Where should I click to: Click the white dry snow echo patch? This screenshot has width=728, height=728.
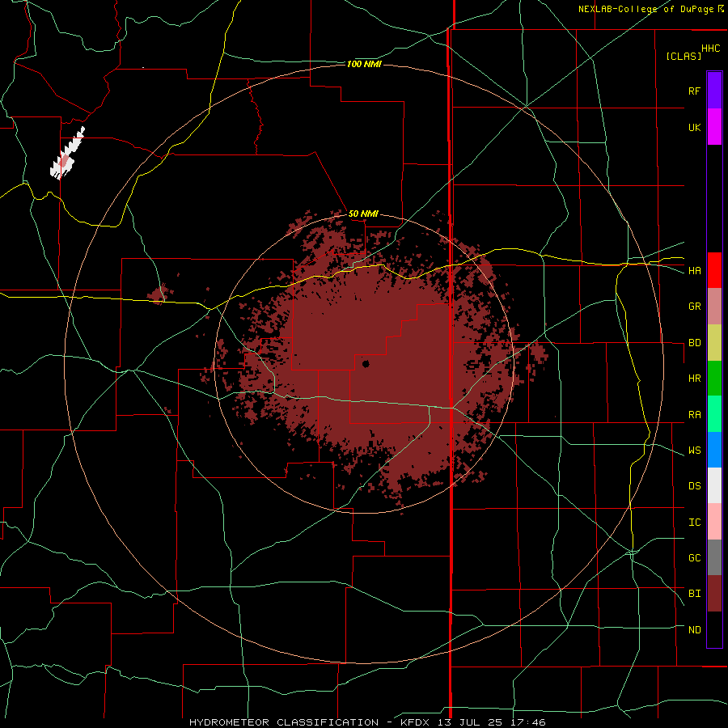(67, 153)
